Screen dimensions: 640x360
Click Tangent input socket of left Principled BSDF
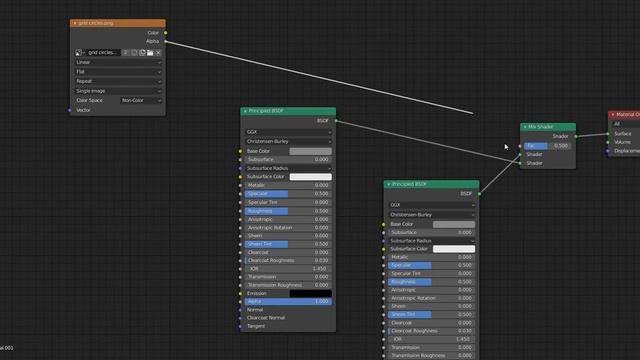point(240,327)
